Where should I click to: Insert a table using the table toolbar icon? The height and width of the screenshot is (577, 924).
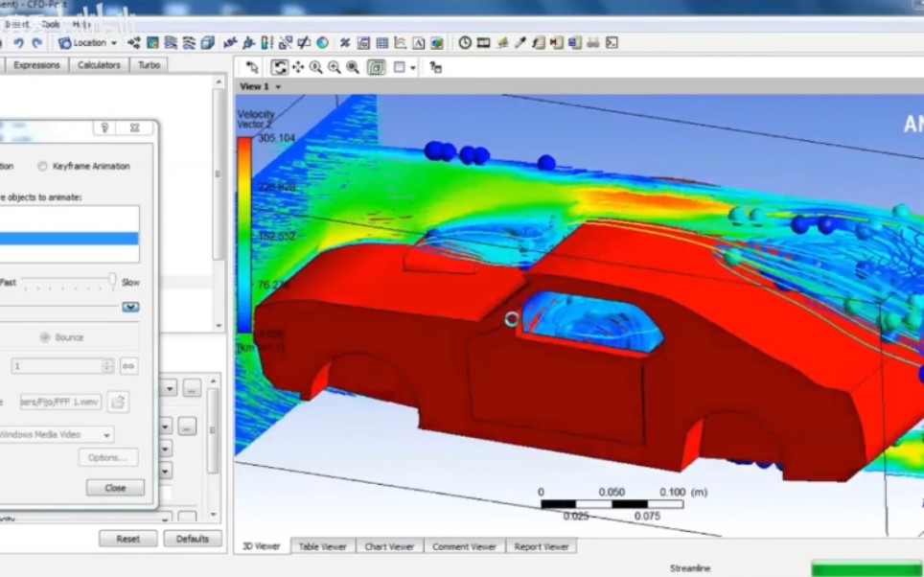point(381,42)
